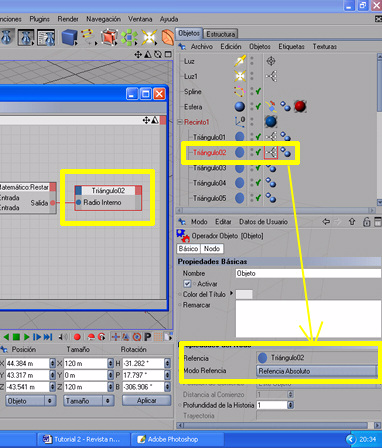382x448 pixels.
Task: Click the lock icon in attributes panel
Action: coord(366,222)
